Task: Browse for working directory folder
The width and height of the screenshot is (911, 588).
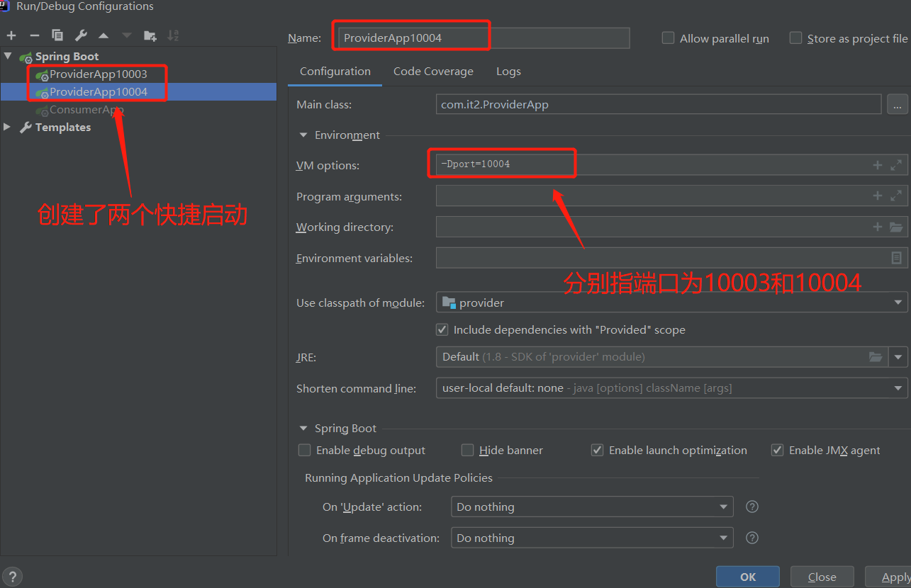Action: pos(896,227)
